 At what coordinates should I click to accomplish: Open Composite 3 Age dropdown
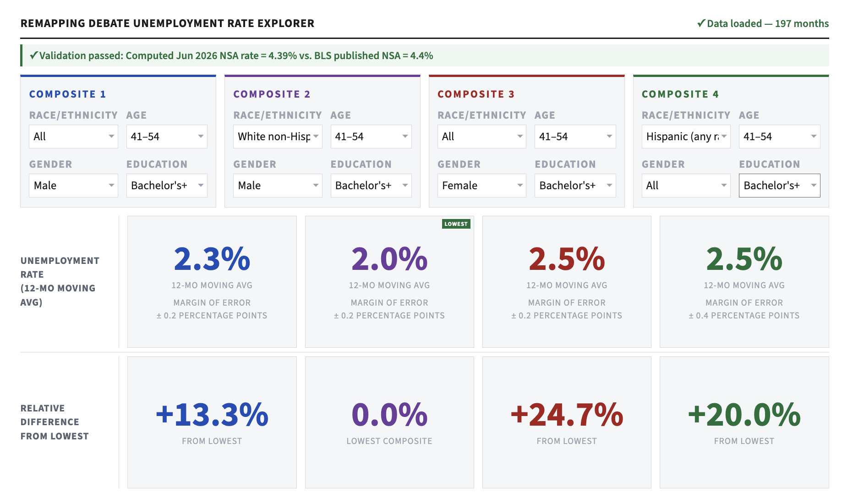point(575,137)
